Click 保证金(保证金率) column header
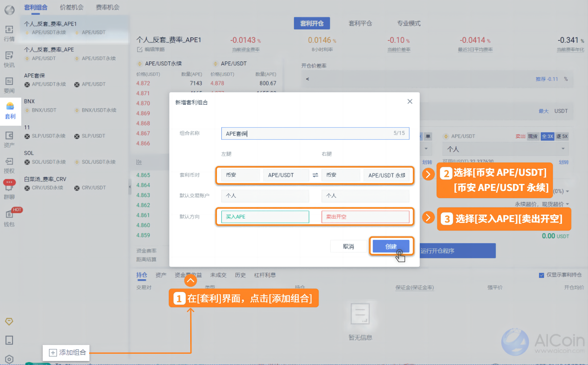The width and height of the screenshot is (588, 365). [414, 288]
